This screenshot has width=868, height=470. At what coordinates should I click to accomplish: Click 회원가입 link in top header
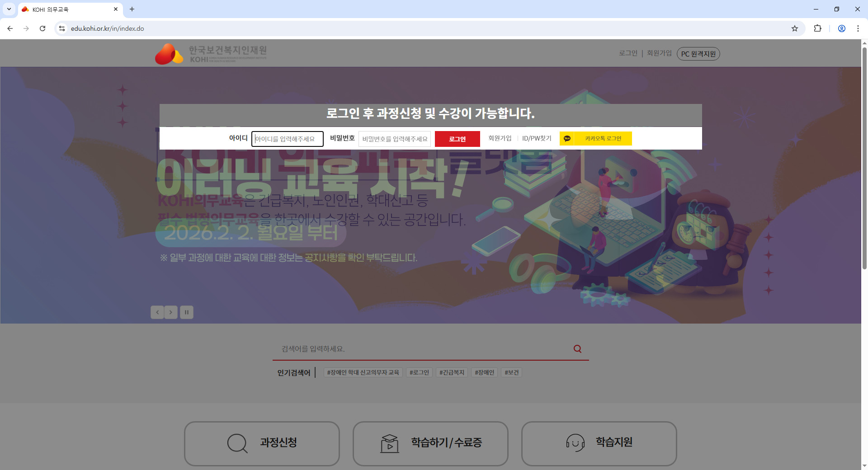(x=659, y=53)
